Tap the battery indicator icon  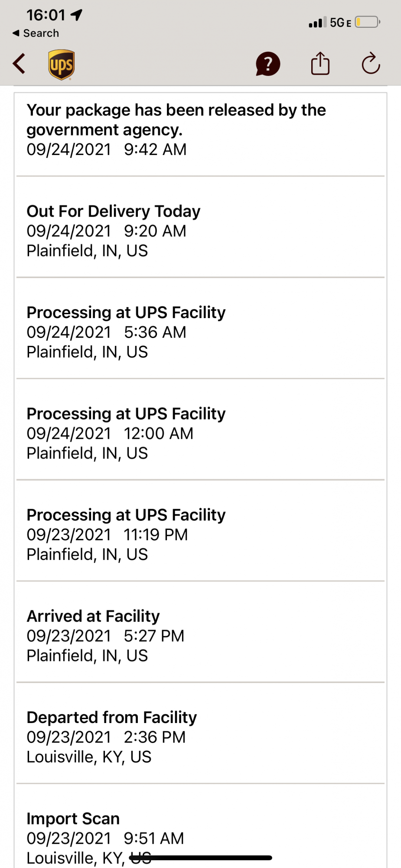(367, 22)
